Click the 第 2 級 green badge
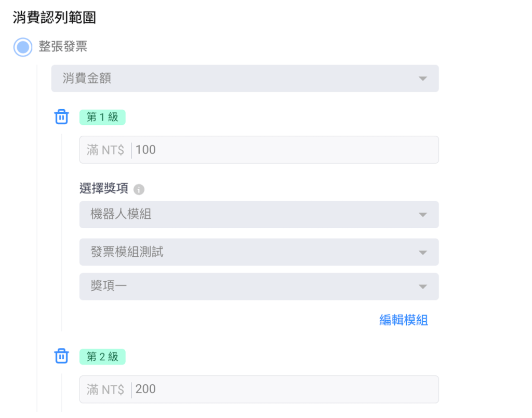532x418 pixels. point(102,357)
